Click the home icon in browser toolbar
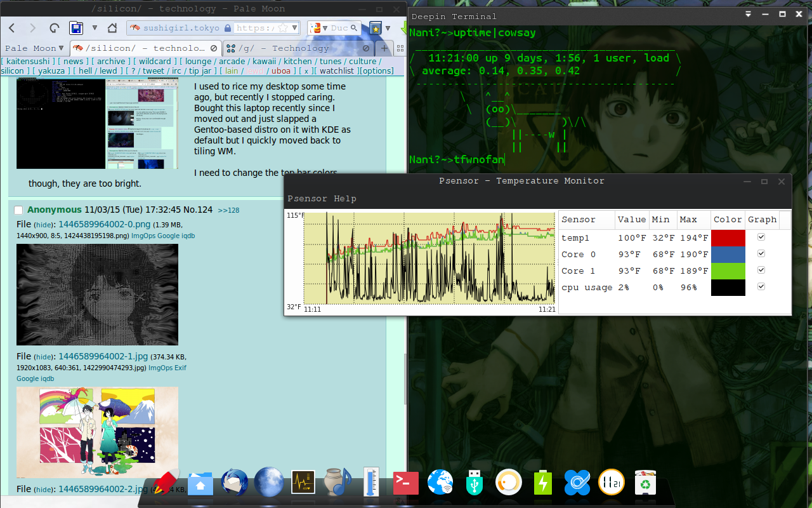The image size is (812, 508). pos(112,28)
